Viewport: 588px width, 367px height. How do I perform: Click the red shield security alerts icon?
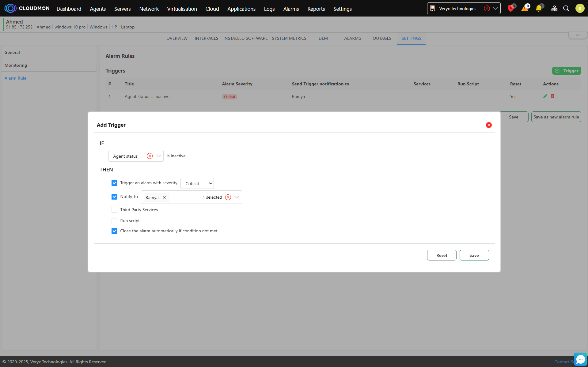point(510,9)
